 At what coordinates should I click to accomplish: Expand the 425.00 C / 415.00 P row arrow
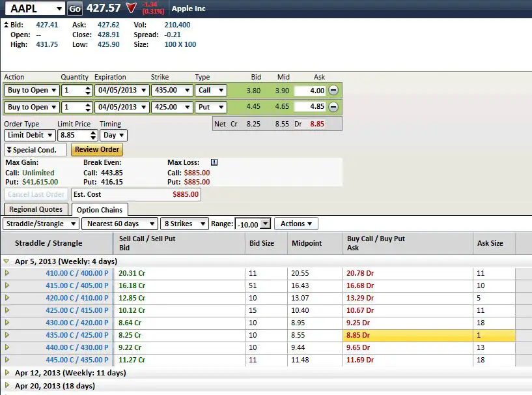(x=7, y=310)
